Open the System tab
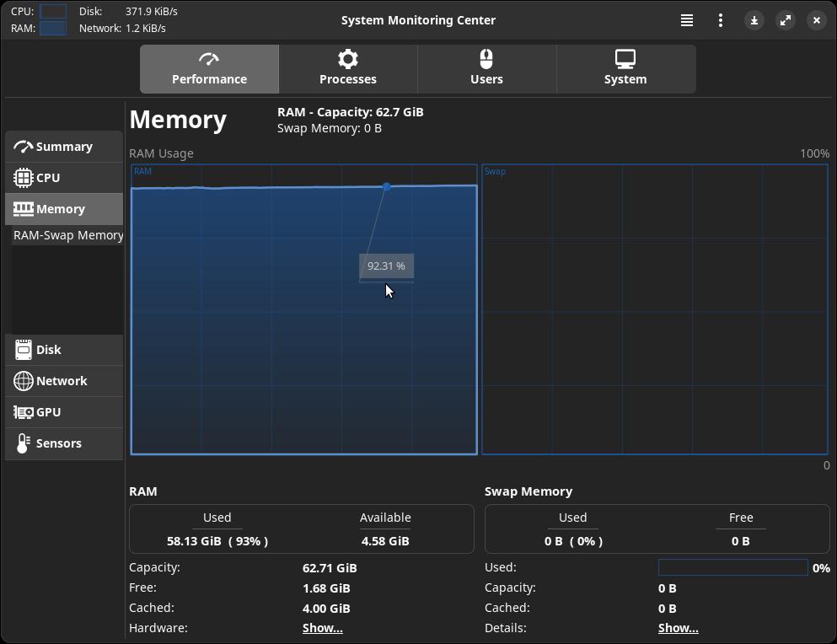Image resolution: width=837 pixels, height=644 pixels. pyautogui.click(x=625, y=69)
